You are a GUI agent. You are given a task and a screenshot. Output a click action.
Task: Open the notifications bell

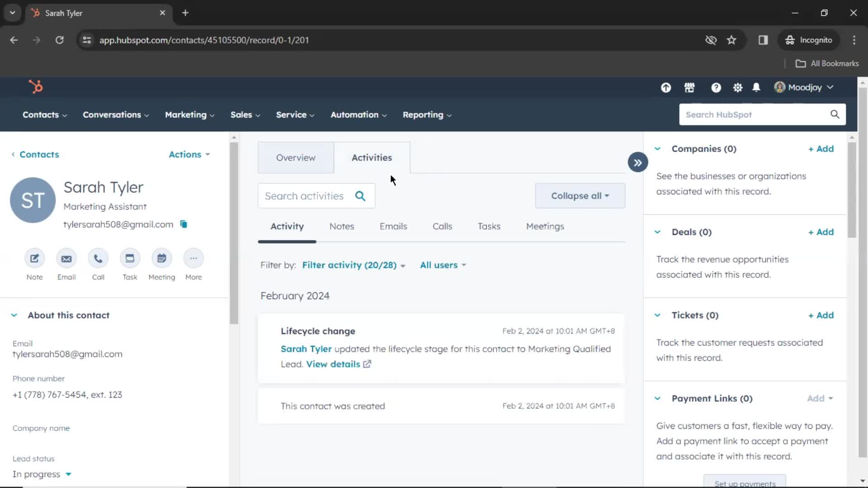click(x=756, y=88)
